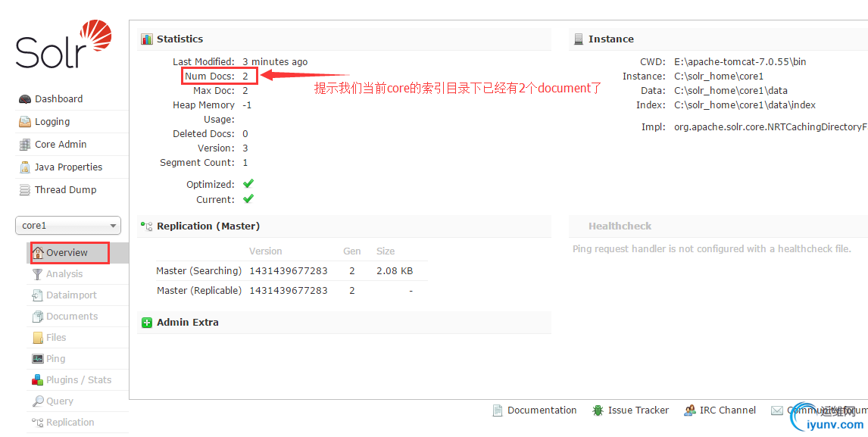Image resolution: width=868 pixels, height=437 pixels.
Task: Click the 2.08 KB size value
Action: click(395, 271)
